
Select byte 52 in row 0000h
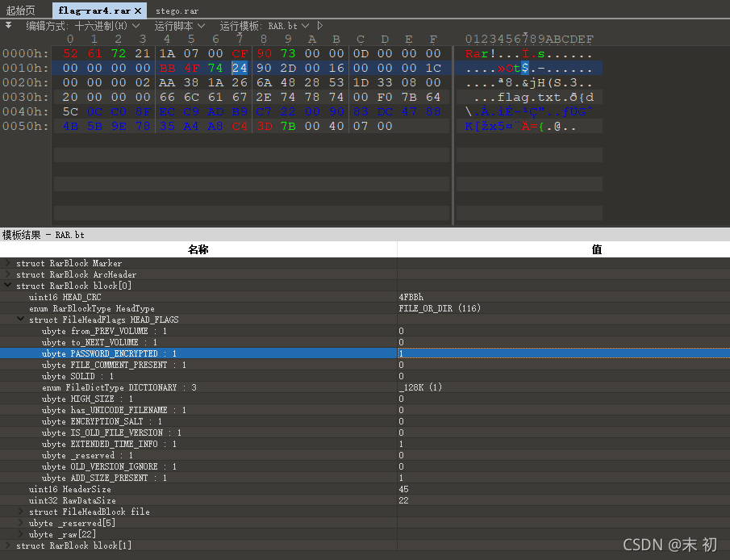pyautogui.click(x=70, y=53)
